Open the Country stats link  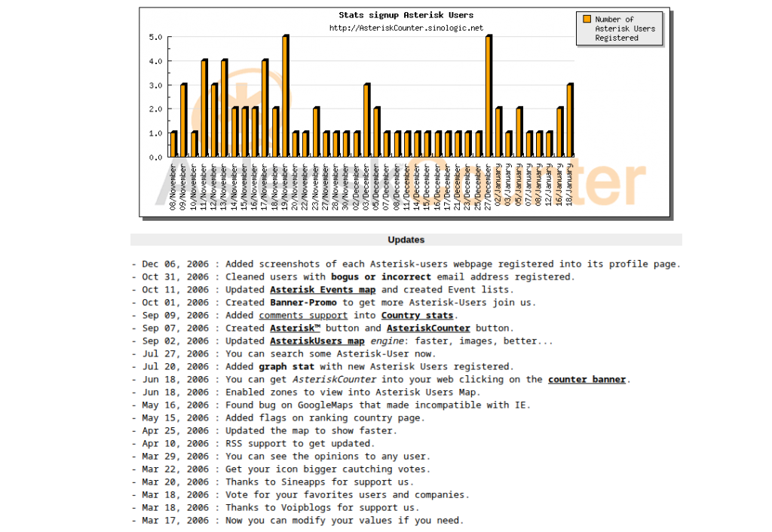point(417,315)
